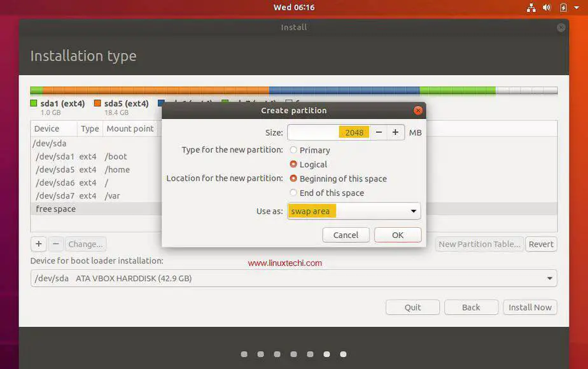Viewport: 588px width, 369px height.
Task: Click New Partition Table... button
Action: (479, 244)
